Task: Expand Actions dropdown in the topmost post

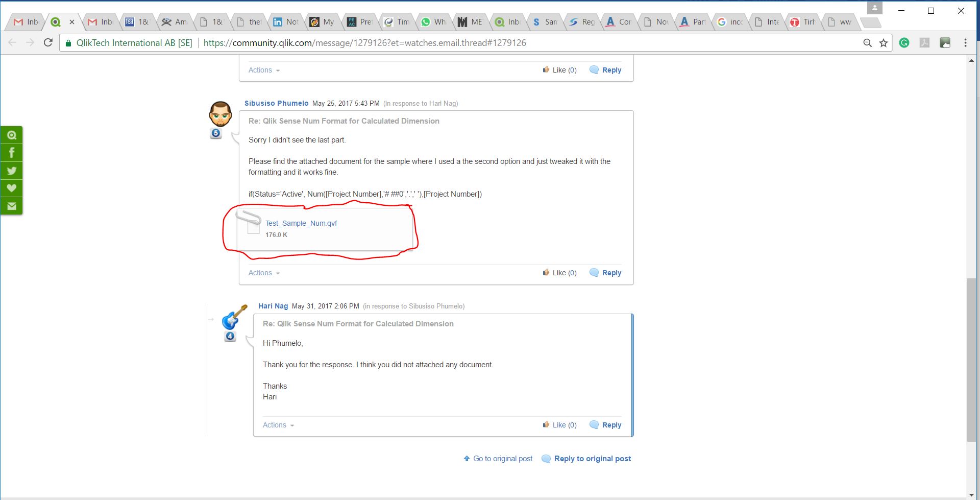Action: [264, 70]
